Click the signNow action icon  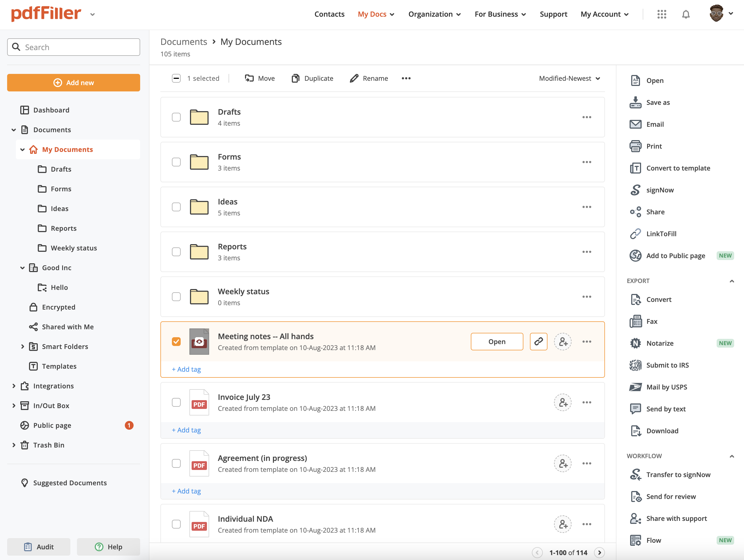click(635, 190)
